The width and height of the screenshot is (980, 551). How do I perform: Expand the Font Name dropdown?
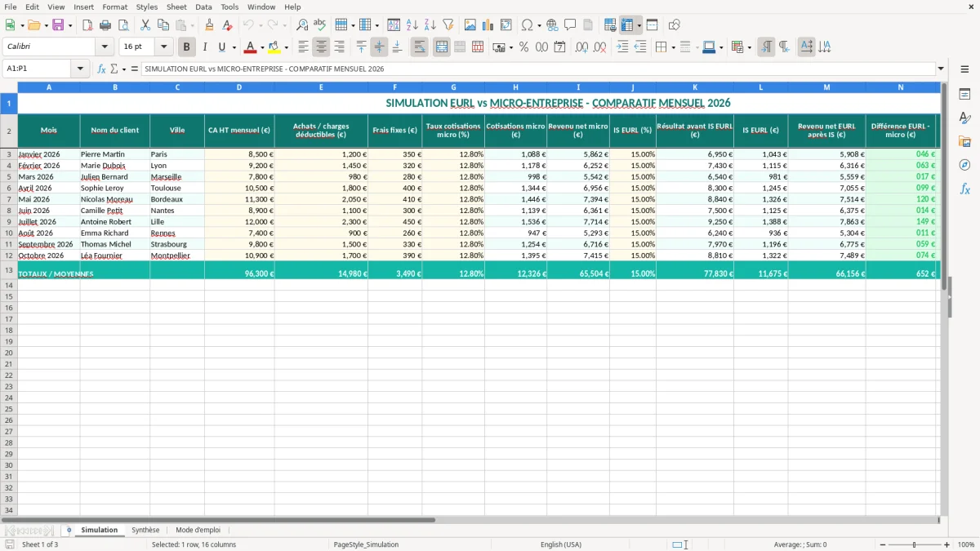point(105,47)
